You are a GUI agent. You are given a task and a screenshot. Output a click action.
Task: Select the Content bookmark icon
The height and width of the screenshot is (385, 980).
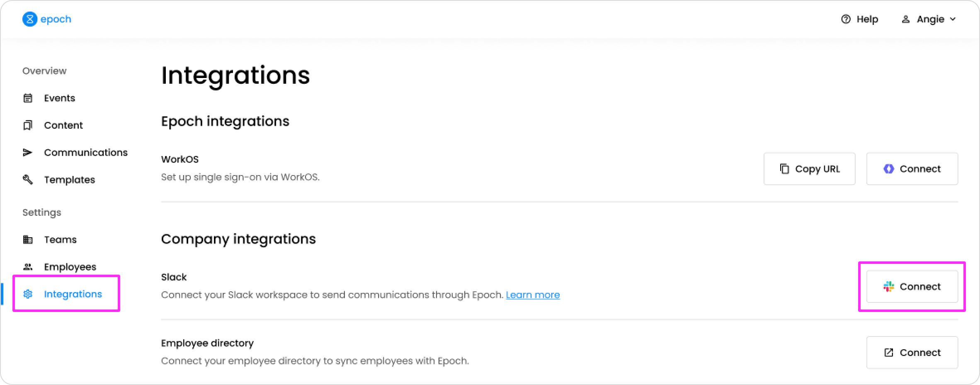27,125
